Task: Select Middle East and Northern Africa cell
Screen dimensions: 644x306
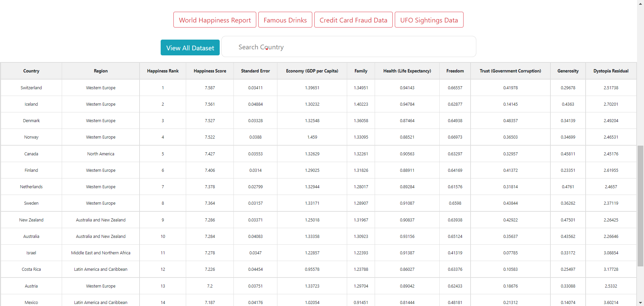Action: coord(101,253)
